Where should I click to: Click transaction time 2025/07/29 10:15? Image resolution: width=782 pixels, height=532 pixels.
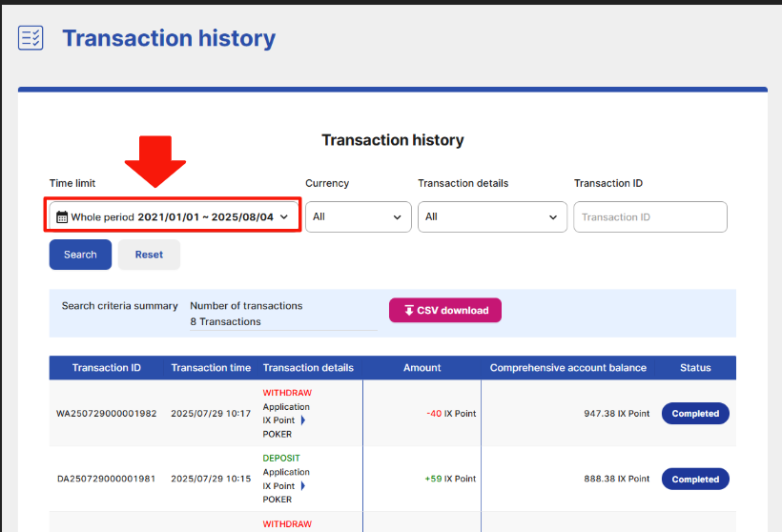tap(211, 479)
